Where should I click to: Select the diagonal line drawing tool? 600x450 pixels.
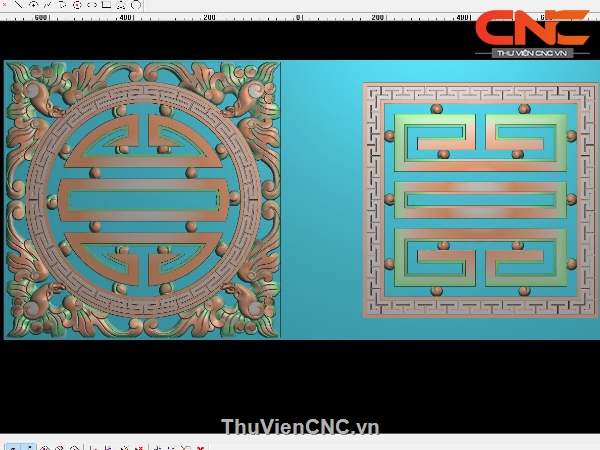click(x=18, y=5)
